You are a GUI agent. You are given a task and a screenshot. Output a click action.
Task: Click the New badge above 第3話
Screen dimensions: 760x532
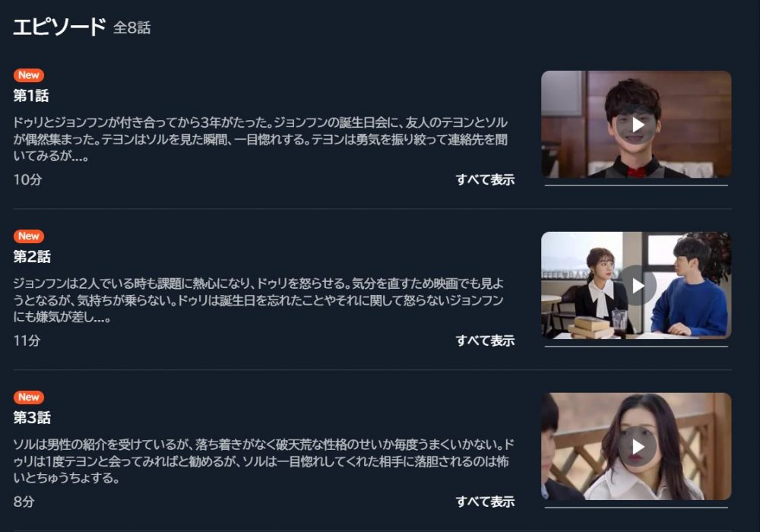click(x=29, y=397)
